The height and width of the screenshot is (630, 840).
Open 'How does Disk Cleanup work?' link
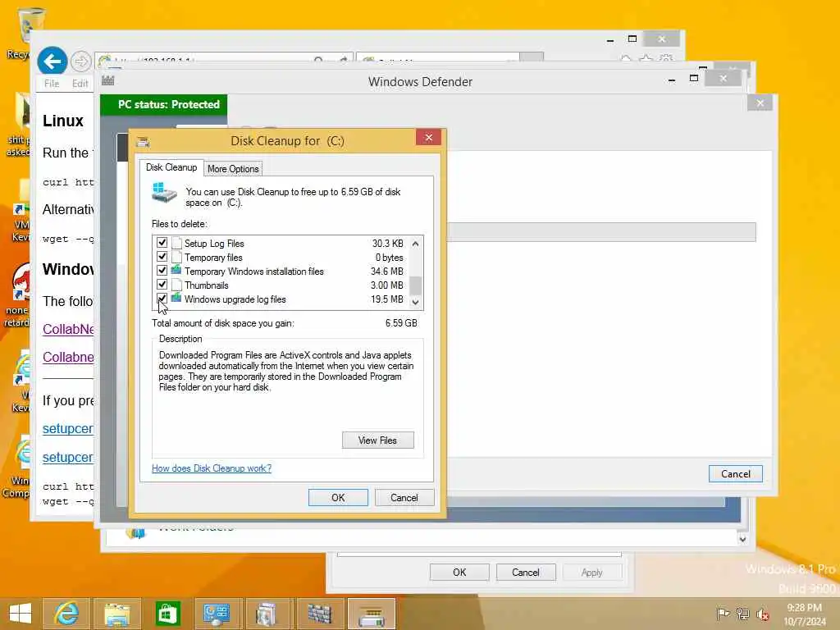(x=212, y=468)
